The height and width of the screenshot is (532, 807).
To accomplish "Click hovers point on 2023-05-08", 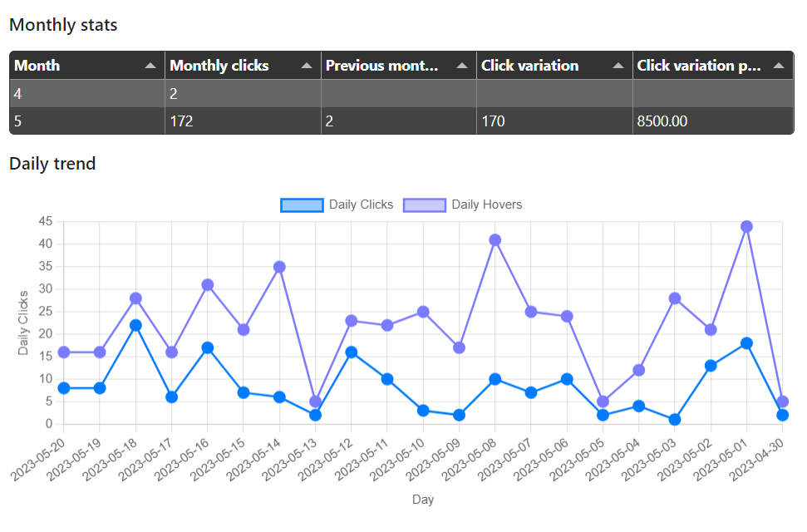I will pos(495,240).
